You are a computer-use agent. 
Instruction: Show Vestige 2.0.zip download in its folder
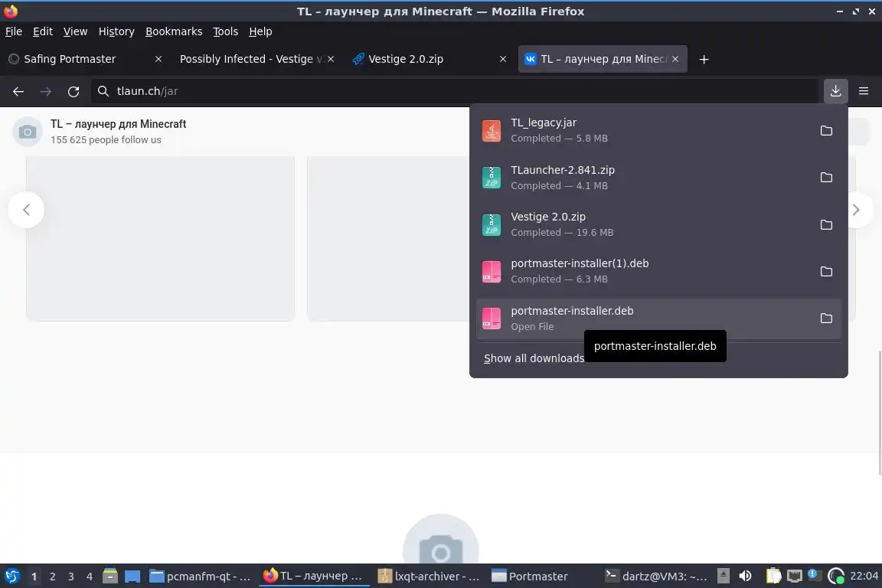pos(826,224)
